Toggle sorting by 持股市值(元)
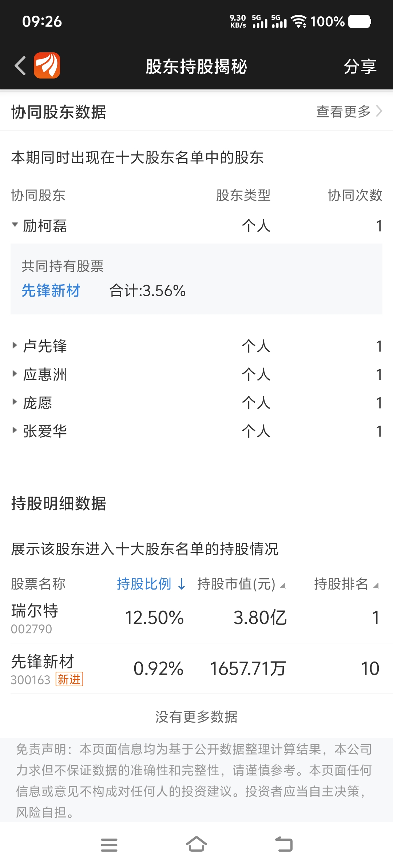The width and height of the screenshot is (393, 868). 241,584
